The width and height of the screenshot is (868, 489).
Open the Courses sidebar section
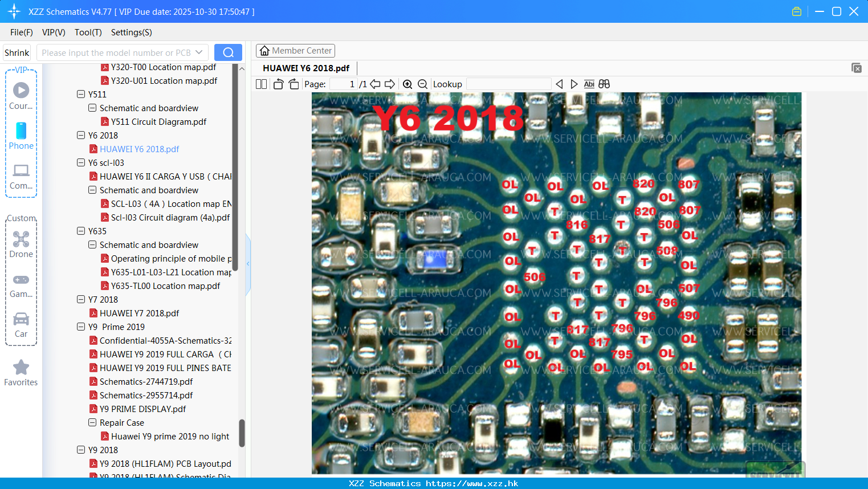coord(21,96)
